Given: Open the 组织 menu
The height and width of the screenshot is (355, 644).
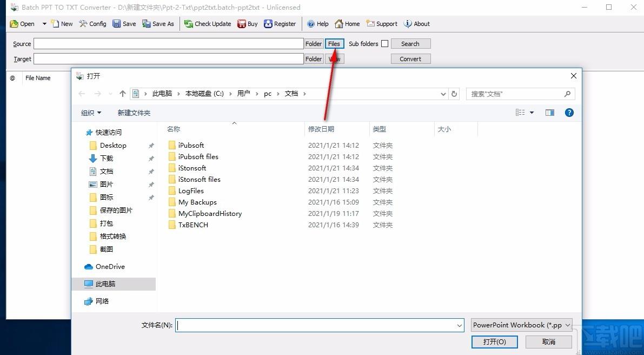Looking at the screenshot, I should 91,113.
